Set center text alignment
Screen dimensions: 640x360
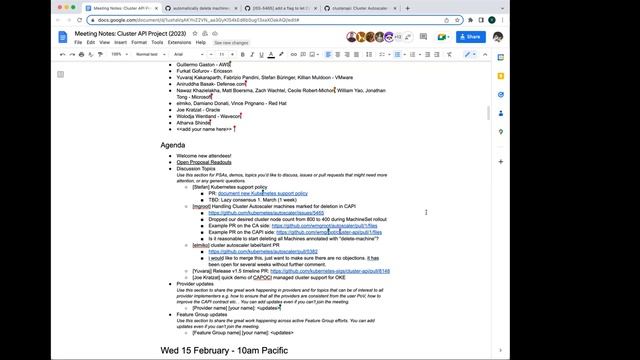[338, 54]
